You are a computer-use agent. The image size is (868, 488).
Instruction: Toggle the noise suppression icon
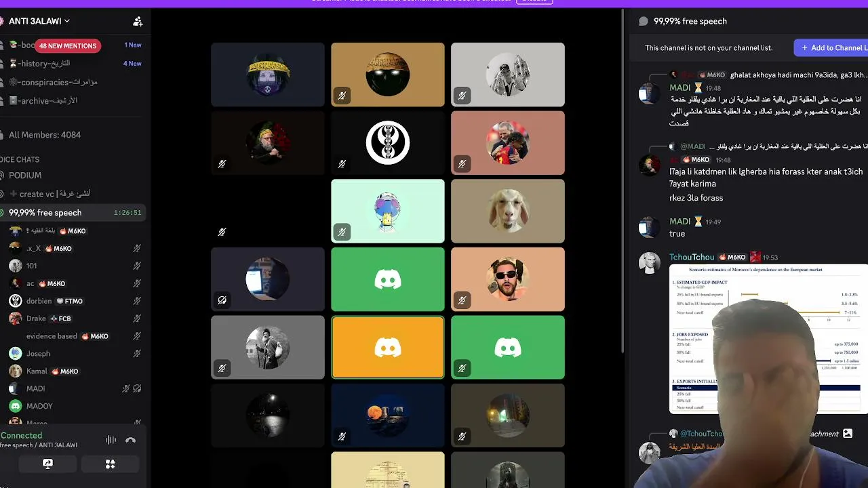(x=111, y=440)
